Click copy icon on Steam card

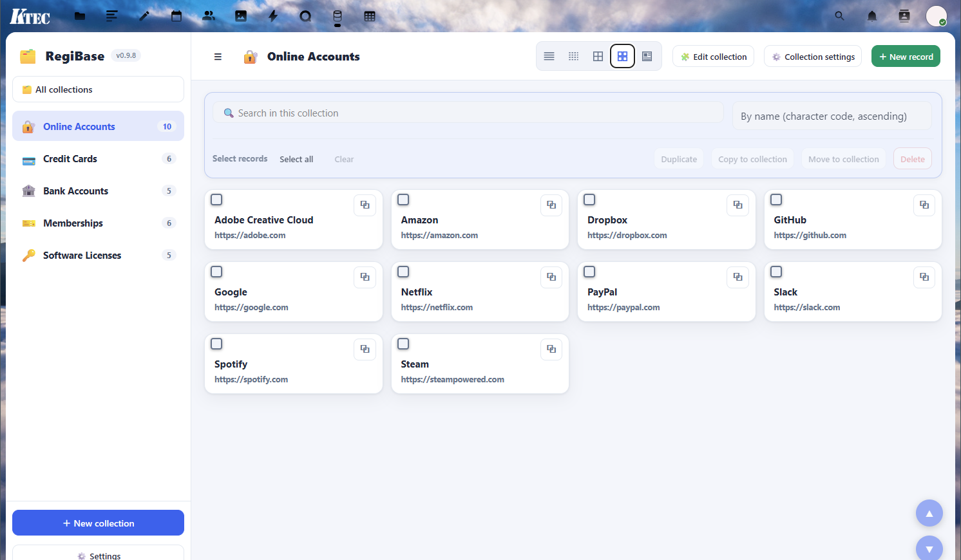(x=551, y=349)
